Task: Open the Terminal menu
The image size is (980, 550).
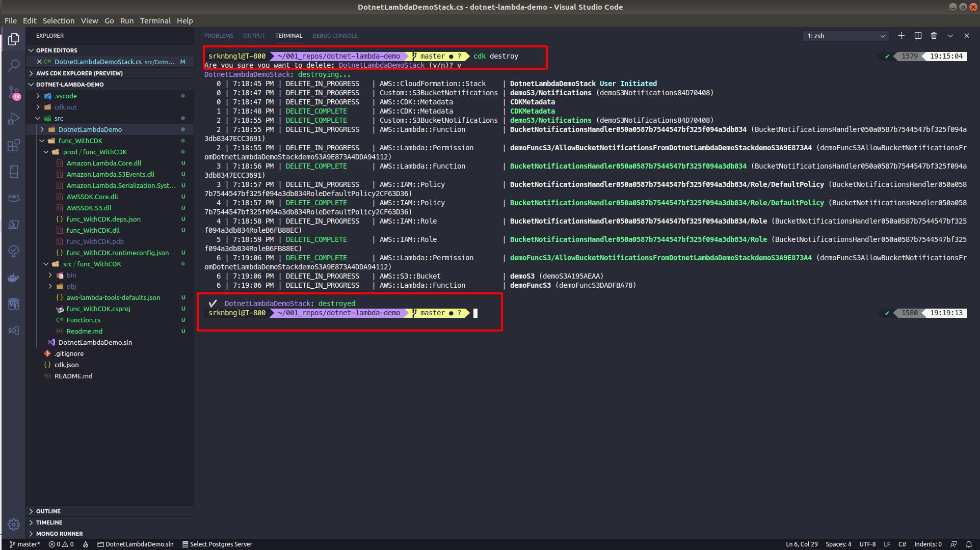Action: click(x=155, y=21)
